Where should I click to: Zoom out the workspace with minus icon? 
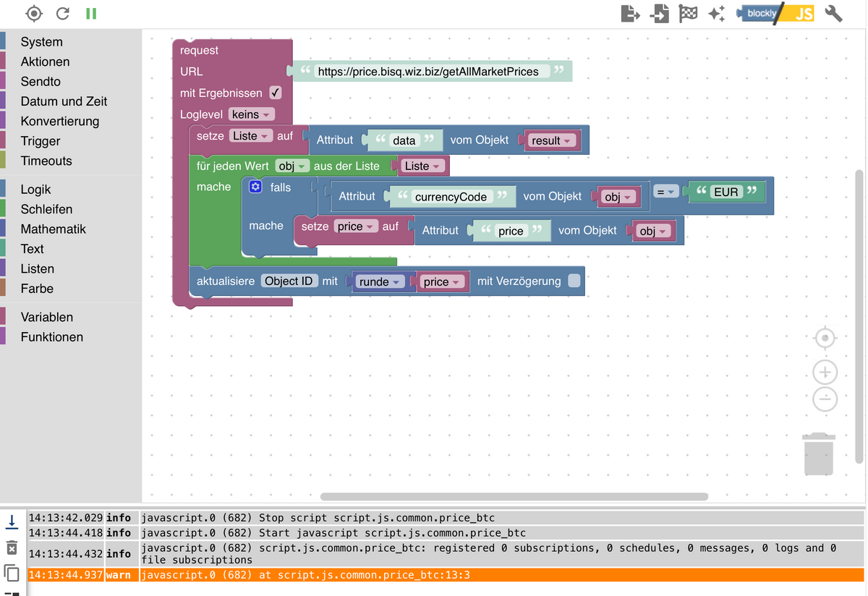click(x=825, y=399)
